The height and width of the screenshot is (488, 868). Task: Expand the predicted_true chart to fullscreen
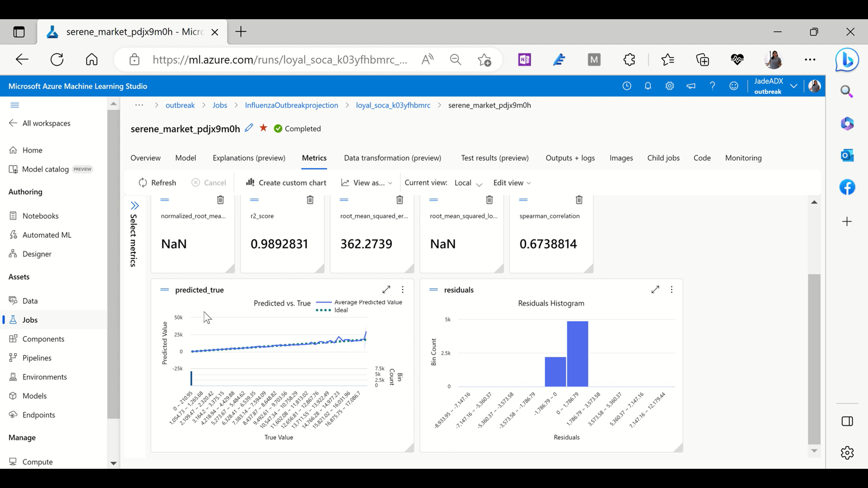386,289
